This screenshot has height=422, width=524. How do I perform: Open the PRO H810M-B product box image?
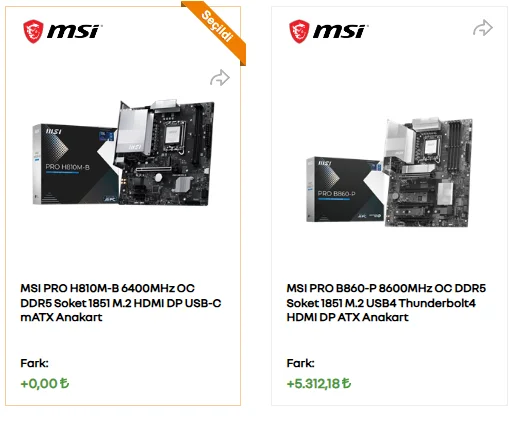click(75, 164)
